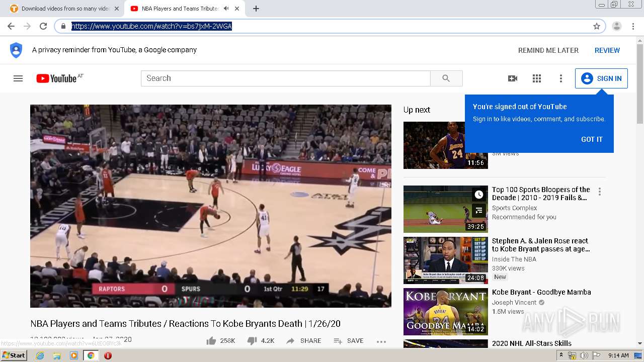Screen dimensions: 644x362
Task: Show hidden system tray icons
Action: pyautogui.click(x=561, y=355)
